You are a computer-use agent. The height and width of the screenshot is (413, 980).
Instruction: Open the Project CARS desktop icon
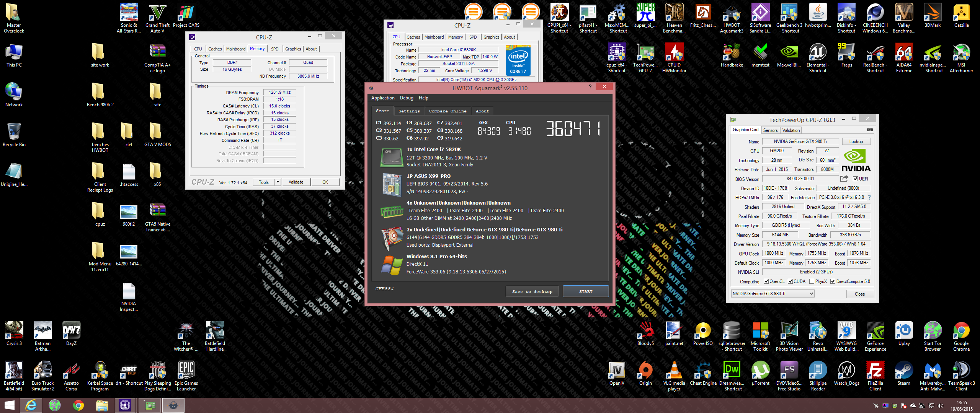pos(186,16)
